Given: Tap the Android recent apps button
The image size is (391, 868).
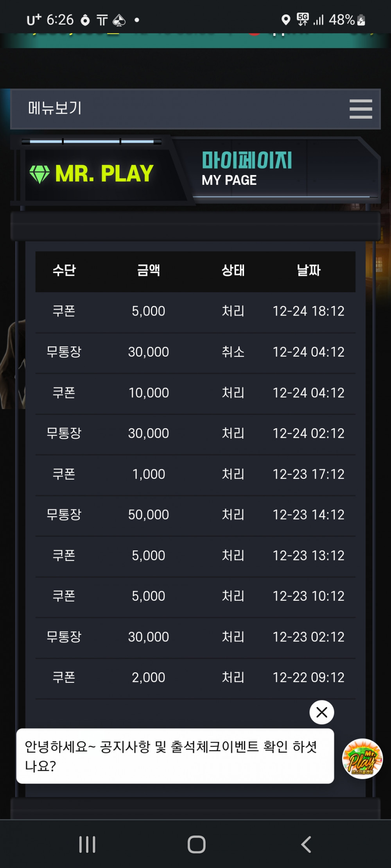Looking at the screenshot, I should (87, 845).
